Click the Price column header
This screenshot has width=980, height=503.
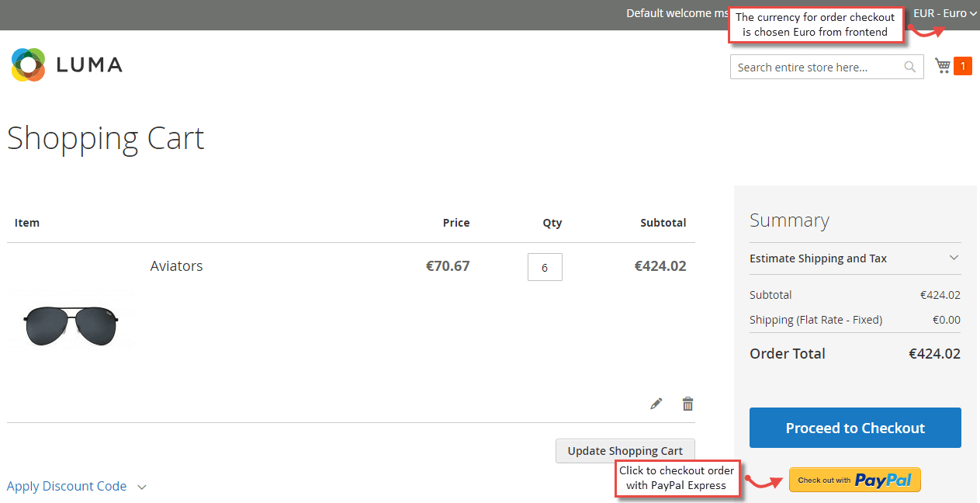(x=456, y=223)
